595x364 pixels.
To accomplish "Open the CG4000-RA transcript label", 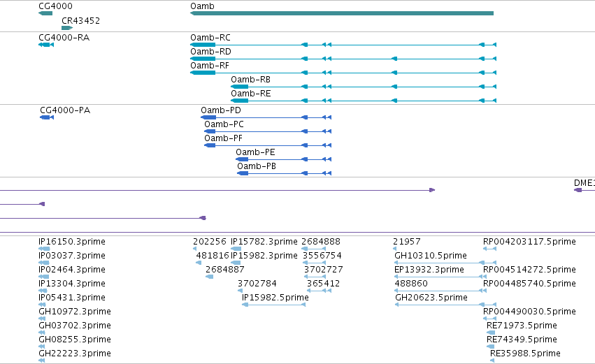I will pos(64,38).
